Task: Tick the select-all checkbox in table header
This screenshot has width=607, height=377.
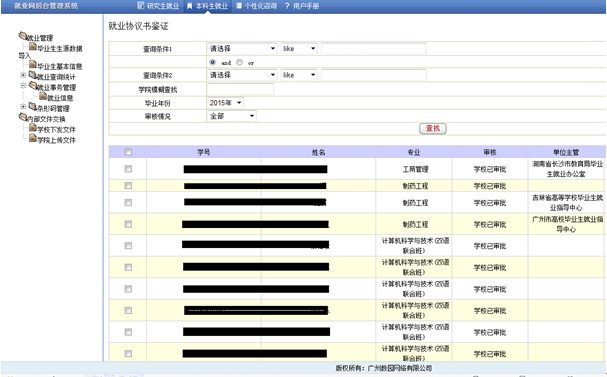Action: (128, 152)
